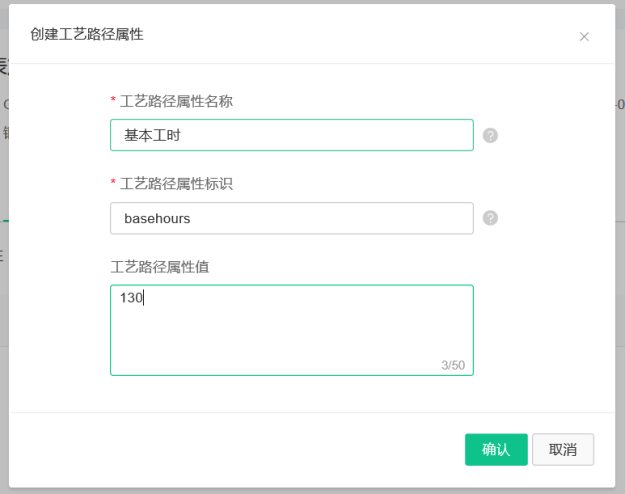The width and height of the screenshot is (625, 494).
Task: Focus the identifier input containing basehours
Action: tap(292, 218)
